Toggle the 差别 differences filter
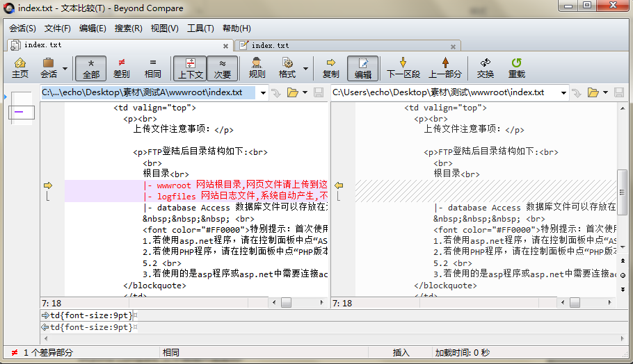633x364 pixels. pos(121,68)
